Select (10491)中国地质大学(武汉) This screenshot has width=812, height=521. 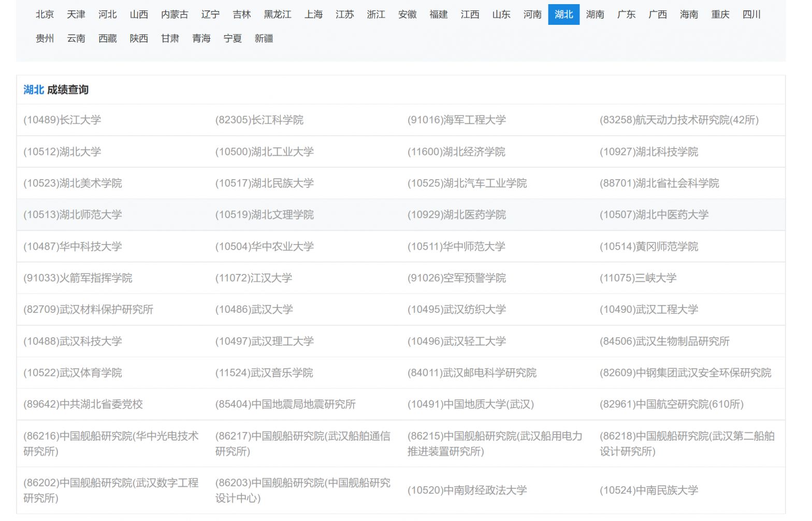coord(471,404)
